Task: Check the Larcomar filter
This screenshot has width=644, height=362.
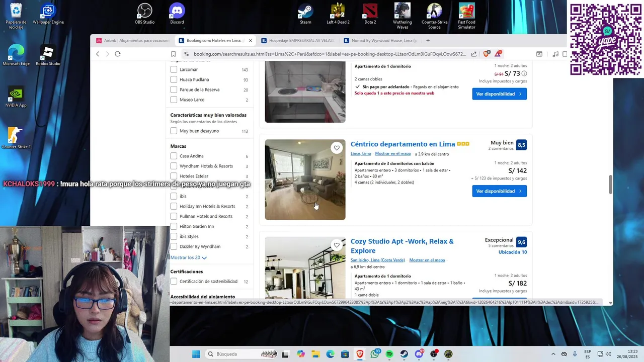Action: click(x=174, y=69)
